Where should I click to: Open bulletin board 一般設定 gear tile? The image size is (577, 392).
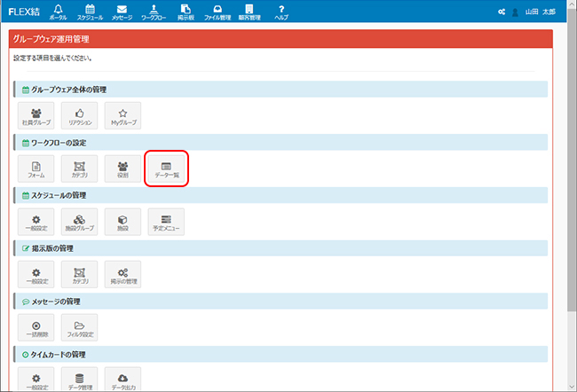(36, 274)
